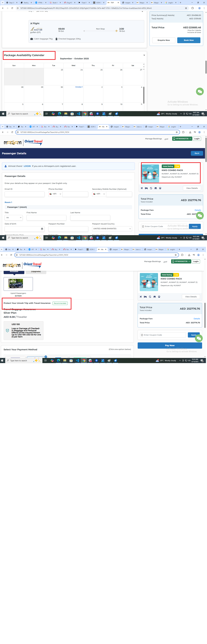
Task: Click into the Email ID field
Action: coord(25,194)
